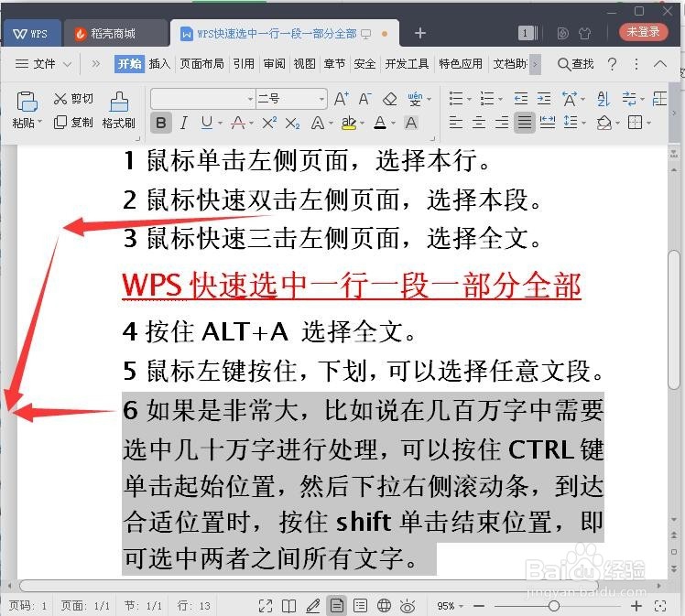Enable eye protection mode icon

[408, 606]
